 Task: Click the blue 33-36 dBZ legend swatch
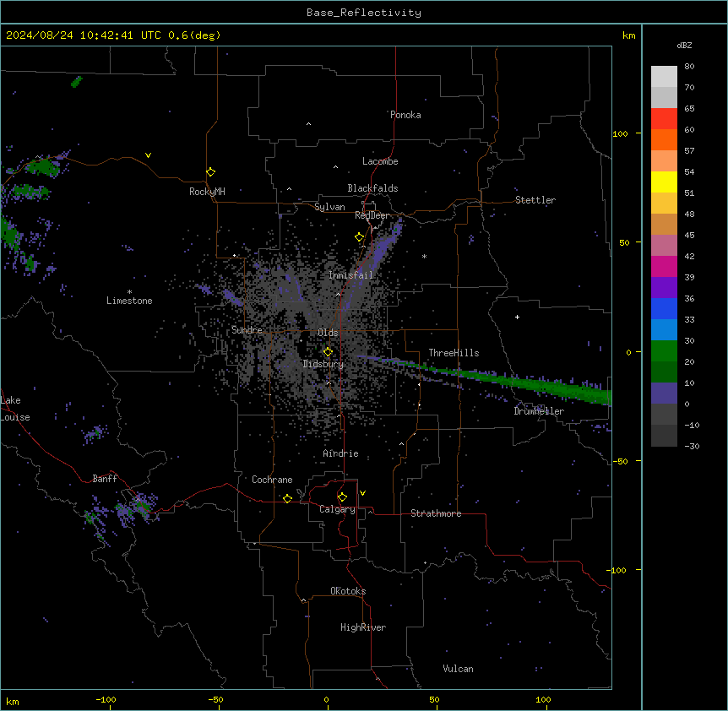pos(664,308)
